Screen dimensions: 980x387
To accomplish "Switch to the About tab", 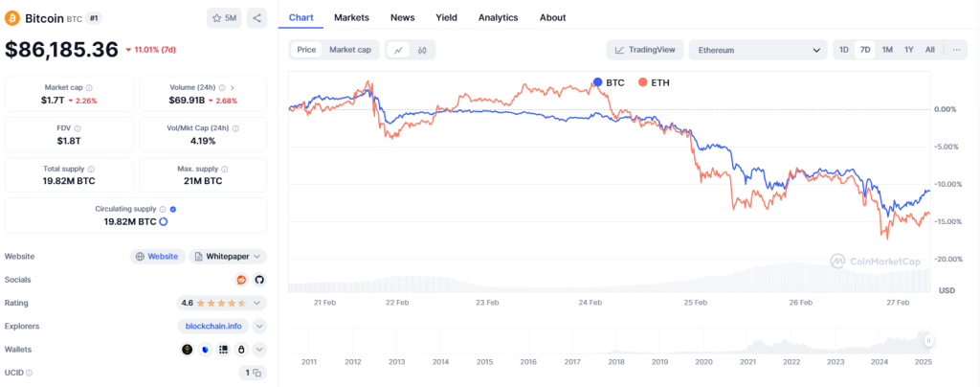I will pyautogui.click(x=552, y=17).
